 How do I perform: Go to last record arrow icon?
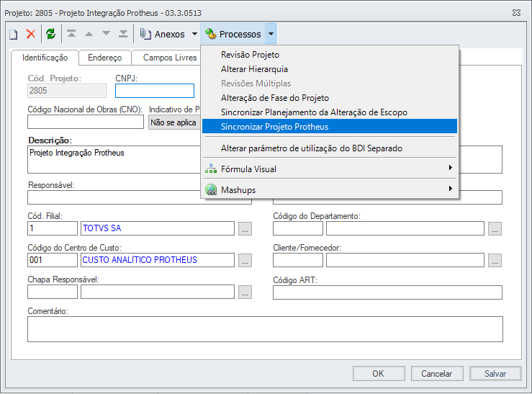(x=123, y=34)
